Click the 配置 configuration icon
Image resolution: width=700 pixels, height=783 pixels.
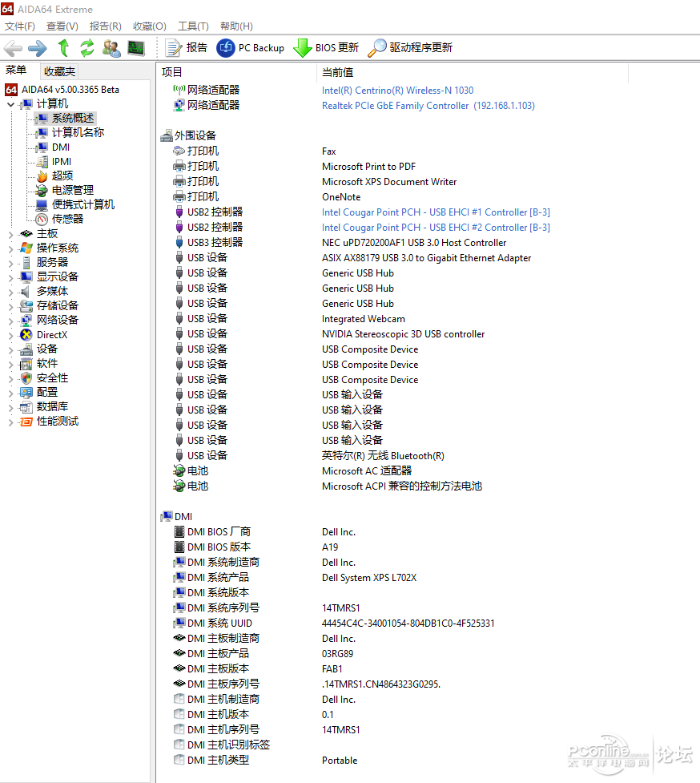26,393
